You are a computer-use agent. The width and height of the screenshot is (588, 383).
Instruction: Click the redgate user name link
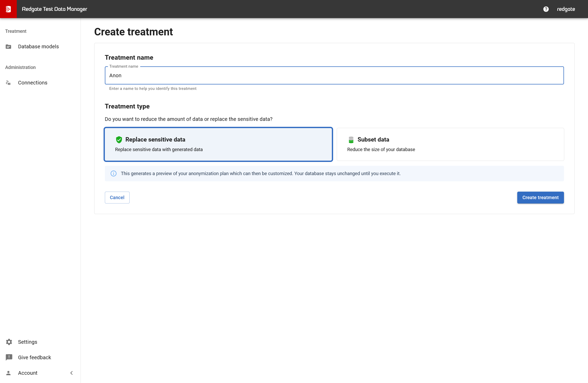pos(566,9)
